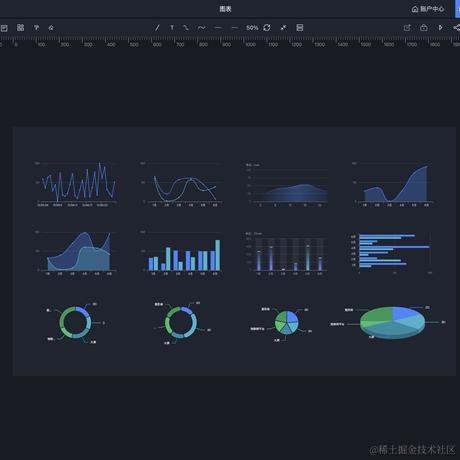The width and height of the screenshot is (460, 460).
Task: Click the fit-to-screen arrows icon
Action: pos(283,28)
